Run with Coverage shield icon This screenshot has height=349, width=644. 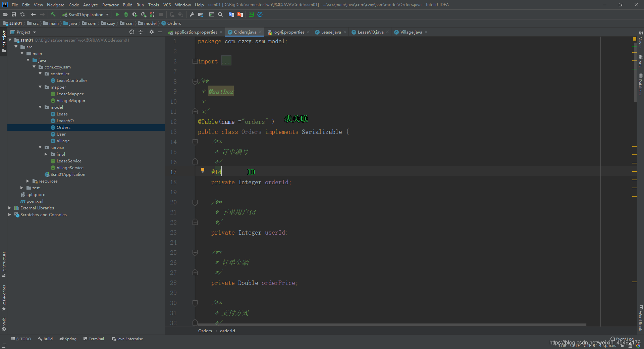[x=135, y=14]
